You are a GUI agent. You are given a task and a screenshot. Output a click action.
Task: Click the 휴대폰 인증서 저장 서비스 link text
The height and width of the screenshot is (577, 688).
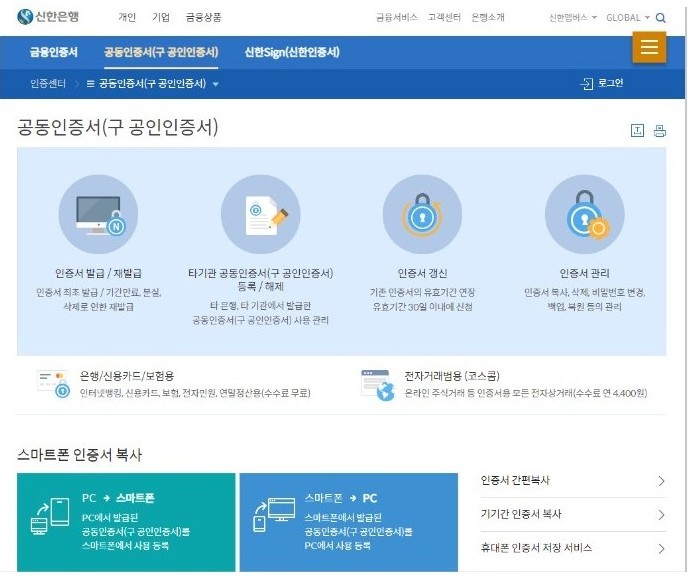coord(536,548)
